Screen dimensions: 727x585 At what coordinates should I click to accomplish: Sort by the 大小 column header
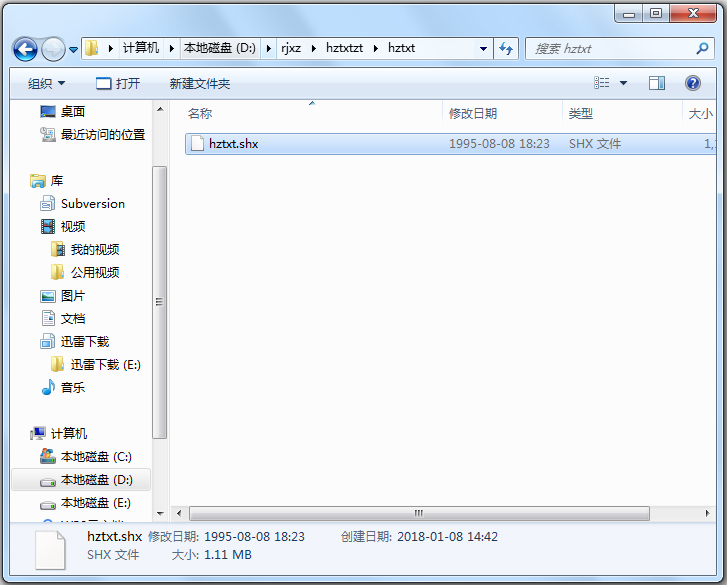(x=701, y=114)
